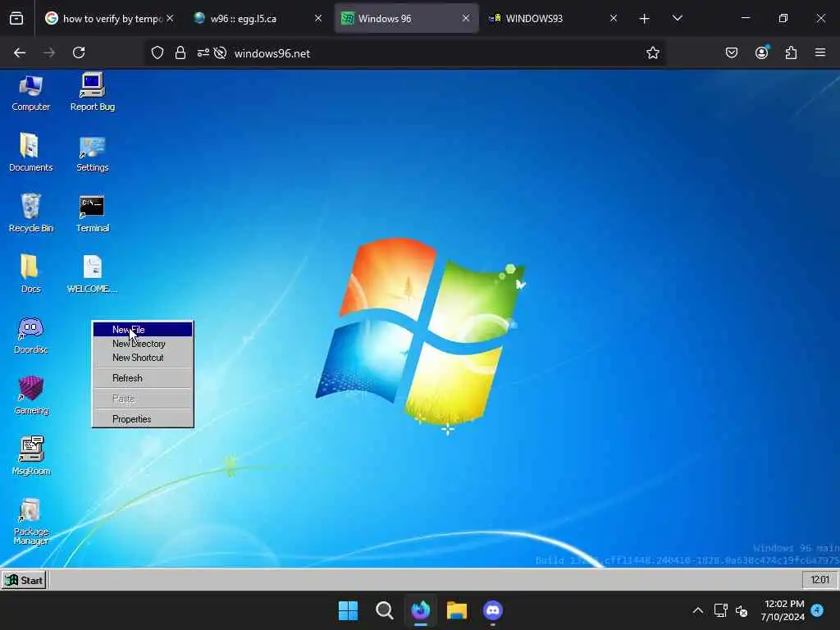Image resolution: width=840 pixels, height=630 pixels.
Task: Expand the list all tabs chevron
Action: click(677, 18)
